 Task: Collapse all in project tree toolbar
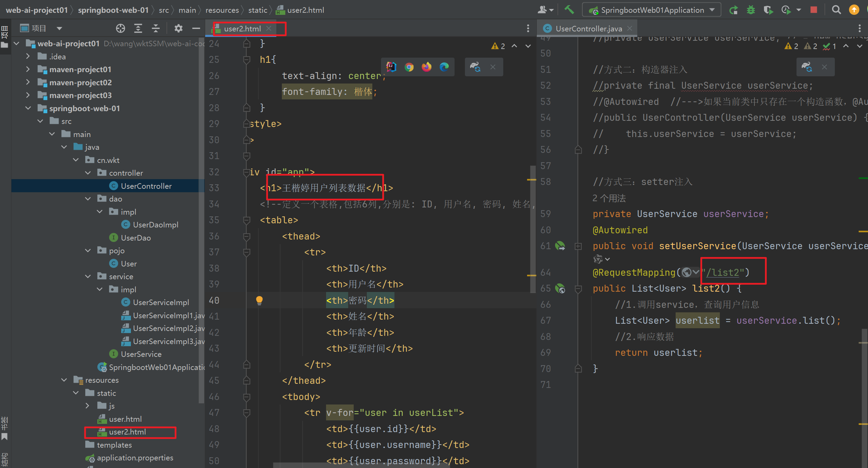(156, 28)
